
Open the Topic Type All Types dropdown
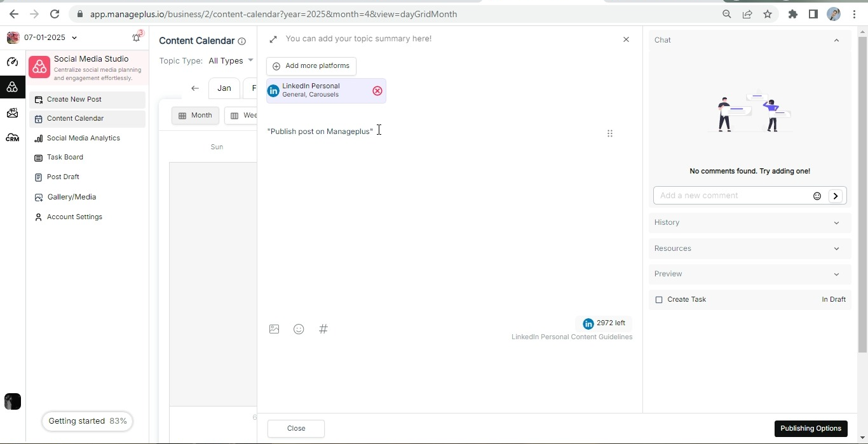tap(231, 61)
